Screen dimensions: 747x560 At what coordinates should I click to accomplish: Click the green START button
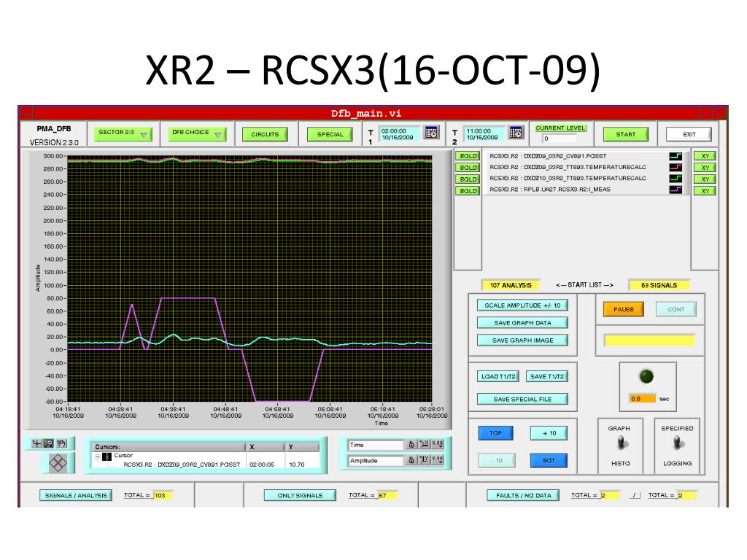(625, 134)
